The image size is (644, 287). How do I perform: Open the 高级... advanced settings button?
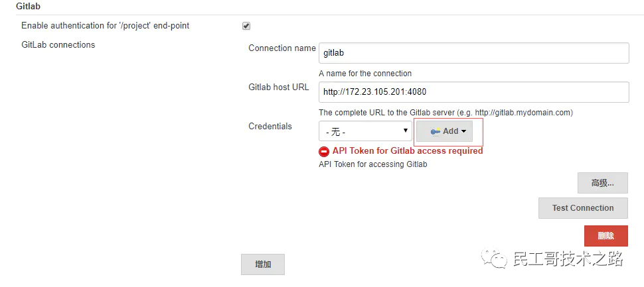pos(603,183)
